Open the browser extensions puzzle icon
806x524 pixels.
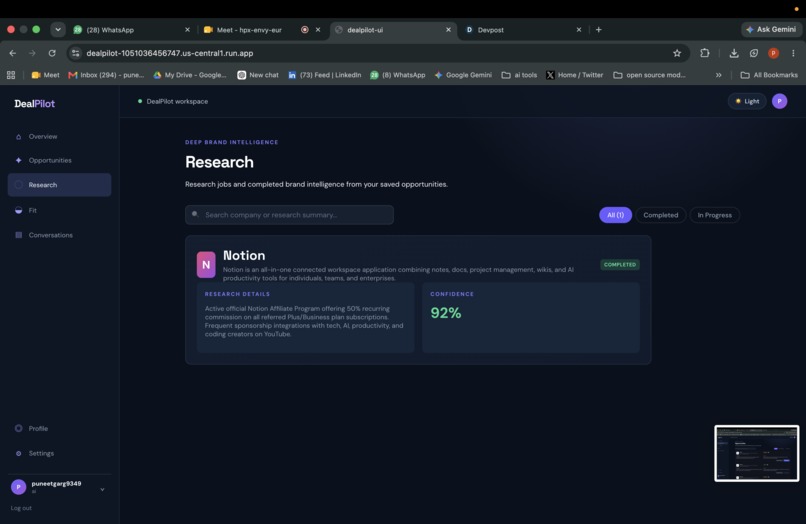(x=705, y=53)
